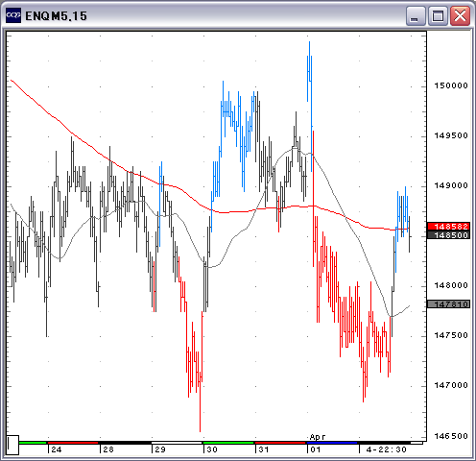Click the ENQM5,15 window title
476x461 pixels.
[x=56, y=16]
